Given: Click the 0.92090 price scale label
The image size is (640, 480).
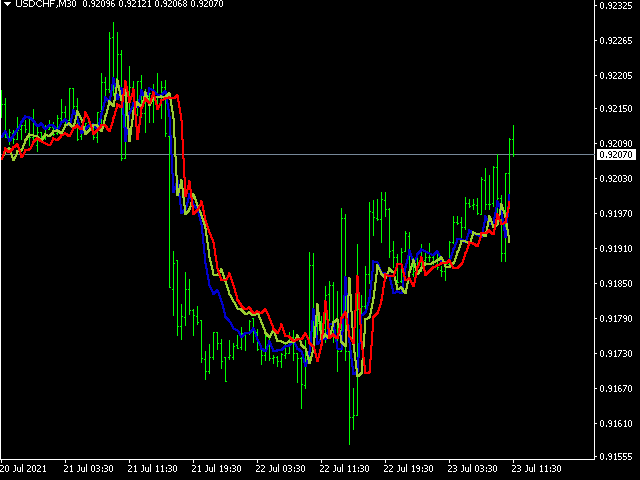Looking at the screenshot, I should coord(616,144).
